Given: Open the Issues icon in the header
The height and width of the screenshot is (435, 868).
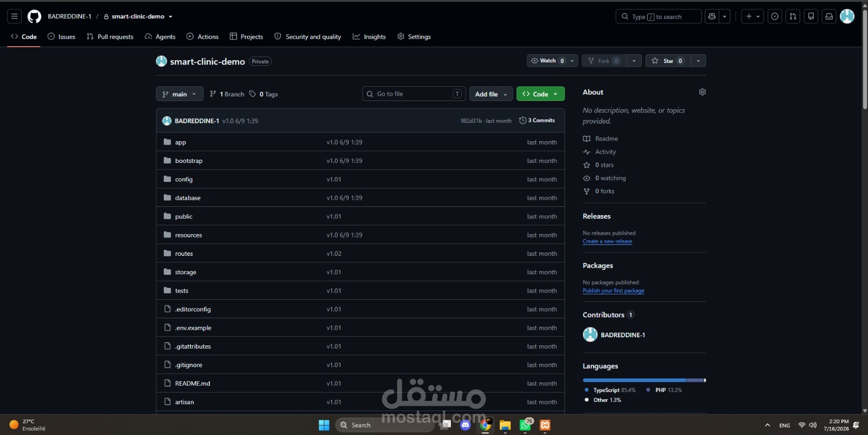Looking at the screenshot, I should click(775, 16).
